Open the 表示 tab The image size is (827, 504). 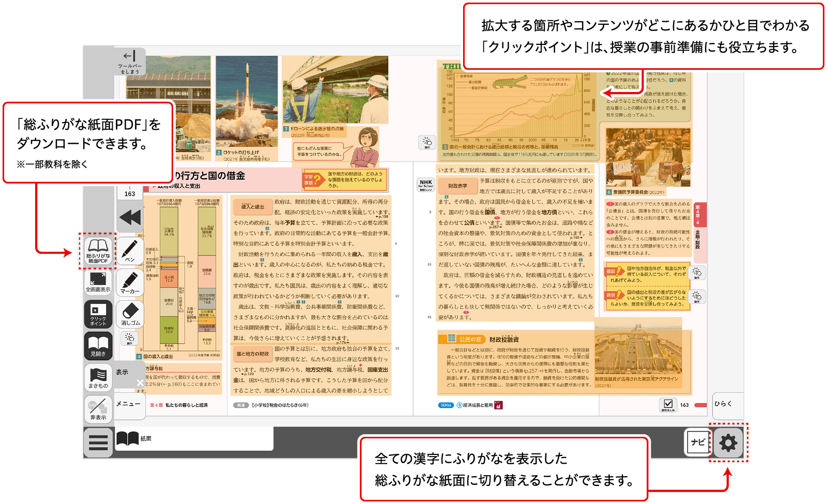[122, 372]
